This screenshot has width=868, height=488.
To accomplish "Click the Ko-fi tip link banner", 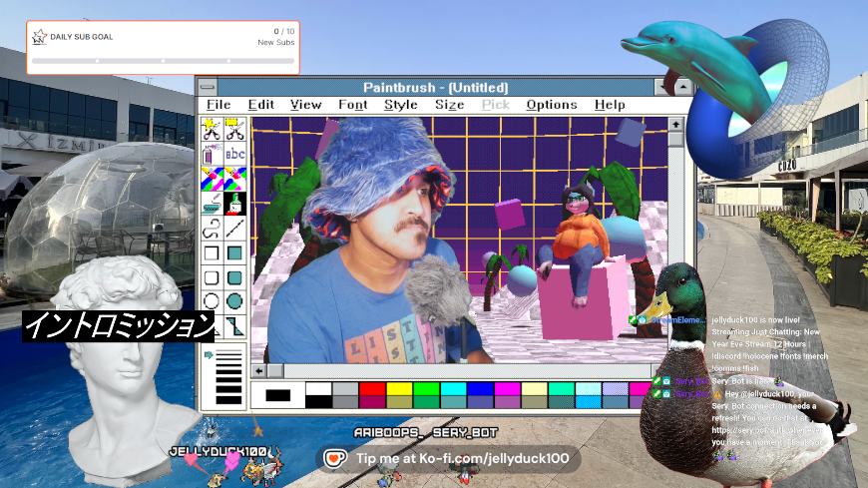I will [449, 459].
